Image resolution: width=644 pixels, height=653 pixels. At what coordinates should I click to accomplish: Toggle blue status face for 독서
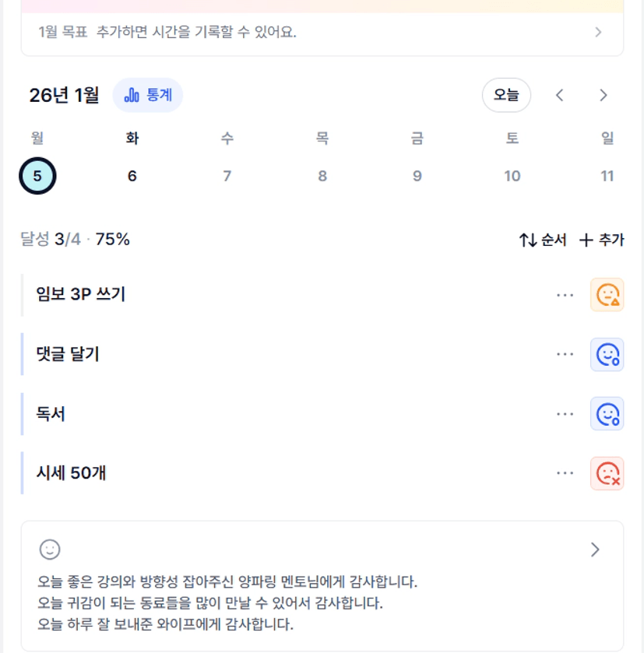(607, 414)
